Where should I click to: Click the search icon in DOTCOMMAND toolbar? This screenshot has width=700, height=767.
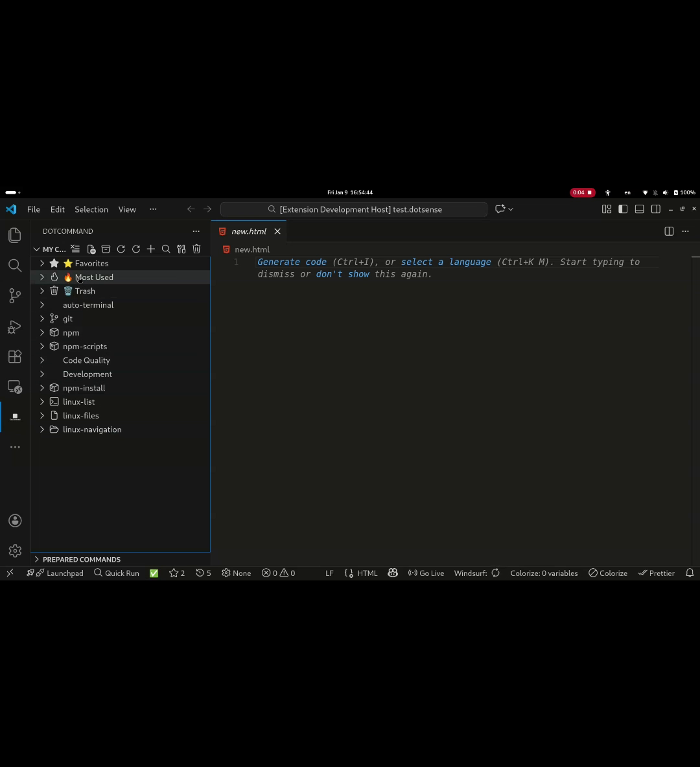click(166, 249)
